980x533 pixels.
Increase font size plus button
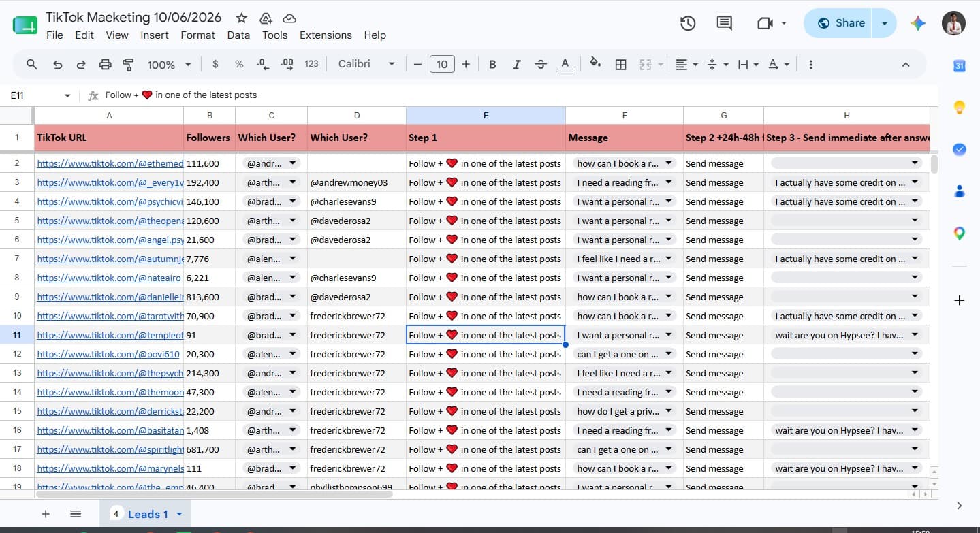click(x=466, y=65)
